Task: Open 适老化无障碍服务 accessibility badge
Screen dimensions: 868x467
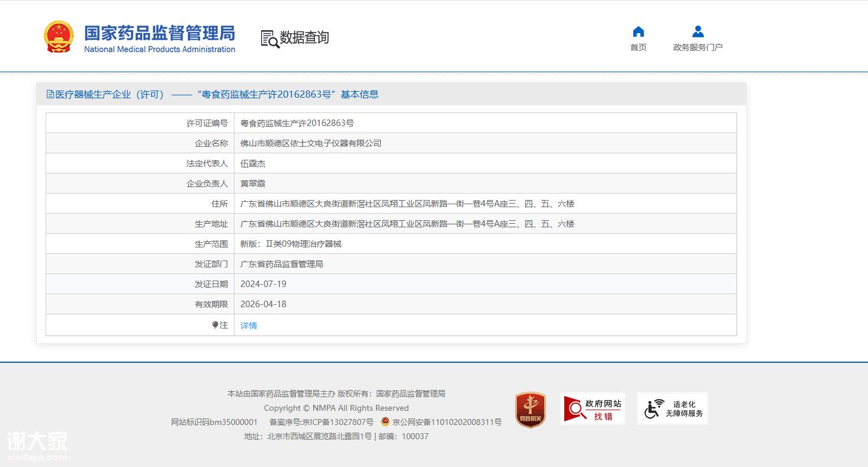Action: click(672, 409)
